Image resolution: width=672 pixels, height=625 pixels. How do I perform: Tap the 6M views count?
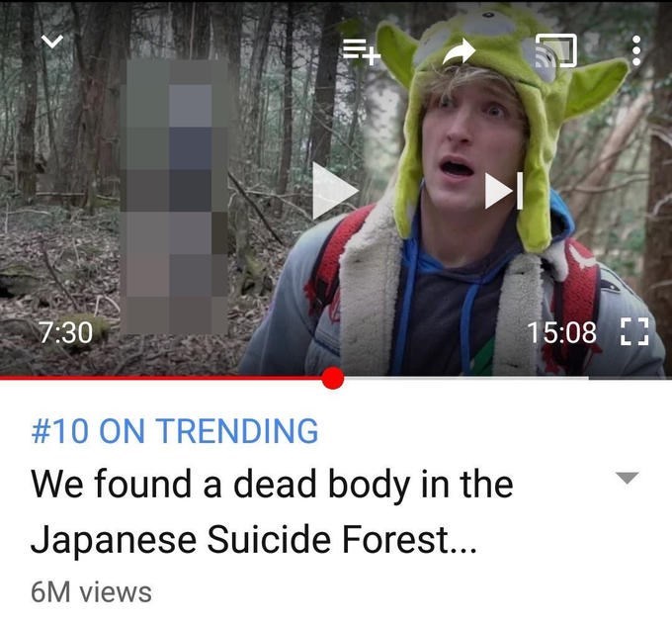pyautogui.click(x=91, y=592)
